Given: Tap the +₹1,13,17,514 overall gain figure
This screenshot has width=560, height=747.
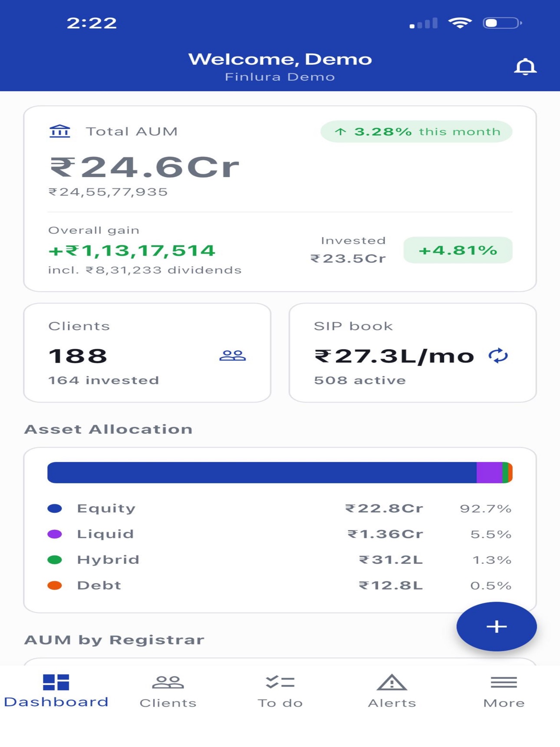Looking at the screenshot, I should (x=132, y=251).
